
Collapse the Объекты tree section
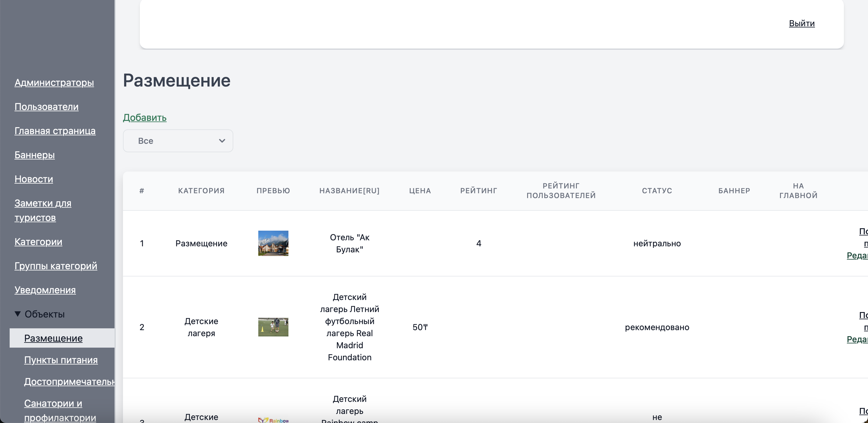click(40, 314)
